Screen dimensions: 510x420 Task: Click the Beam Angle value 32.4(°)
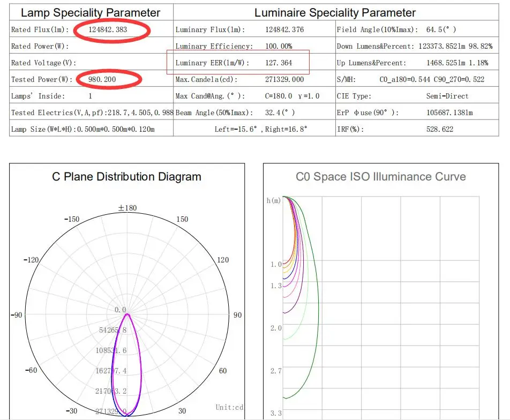tap(280, 112)
